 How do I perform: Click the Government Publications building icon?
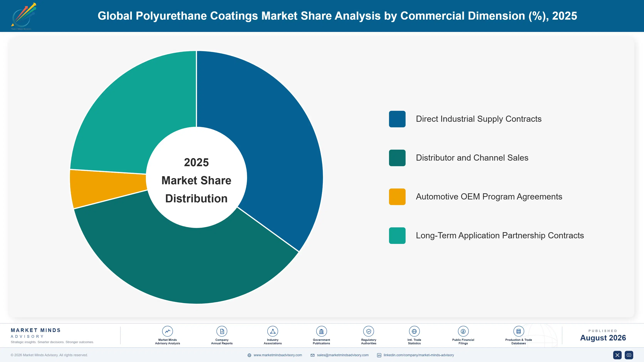coord(321,331)
